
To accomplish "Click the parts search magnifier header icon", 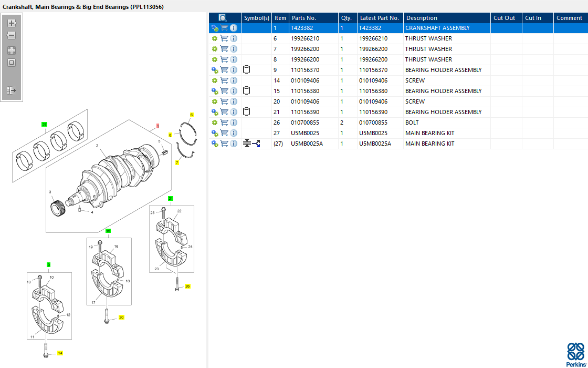I will tap(223, 18).
